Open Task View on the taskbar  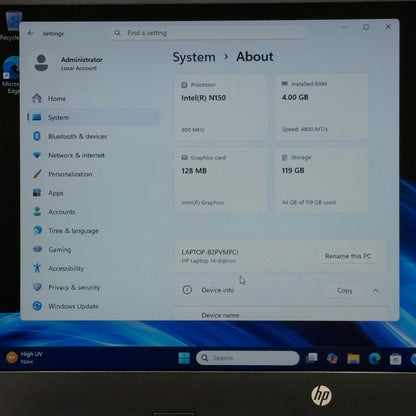pos(312,358)
